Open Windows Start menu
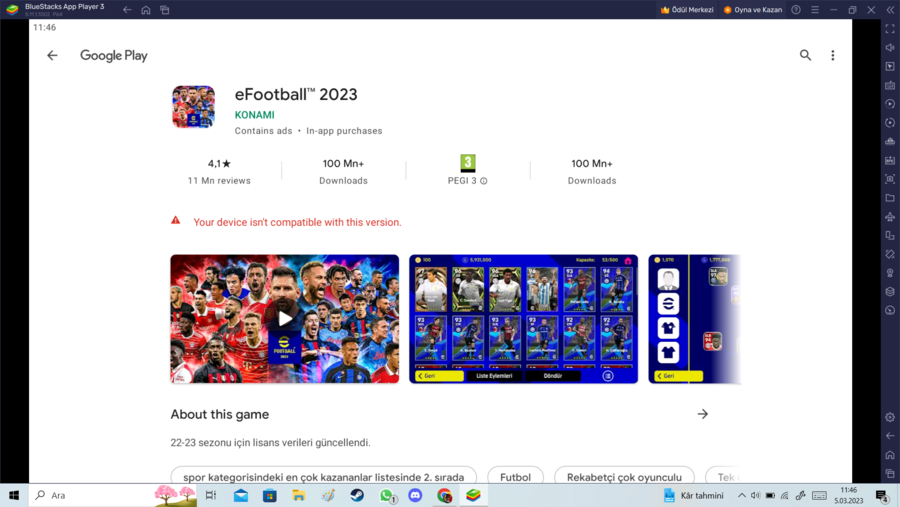This screenshot has height=507, width=900. coord(14,495)
